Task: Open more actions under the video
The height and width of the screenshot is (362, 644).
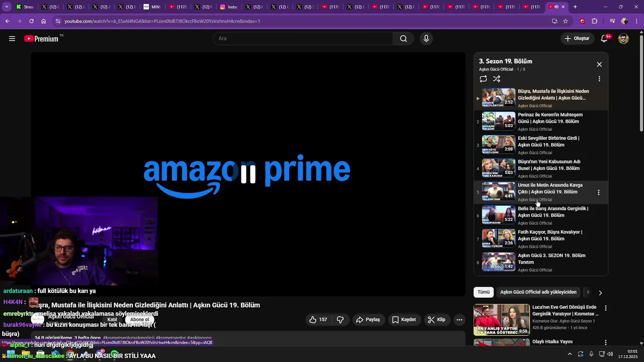Action: [459, 320]
